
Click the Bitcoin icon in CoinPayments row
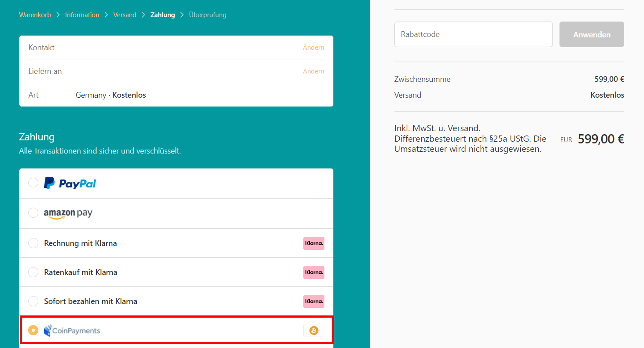click(314, 330)
